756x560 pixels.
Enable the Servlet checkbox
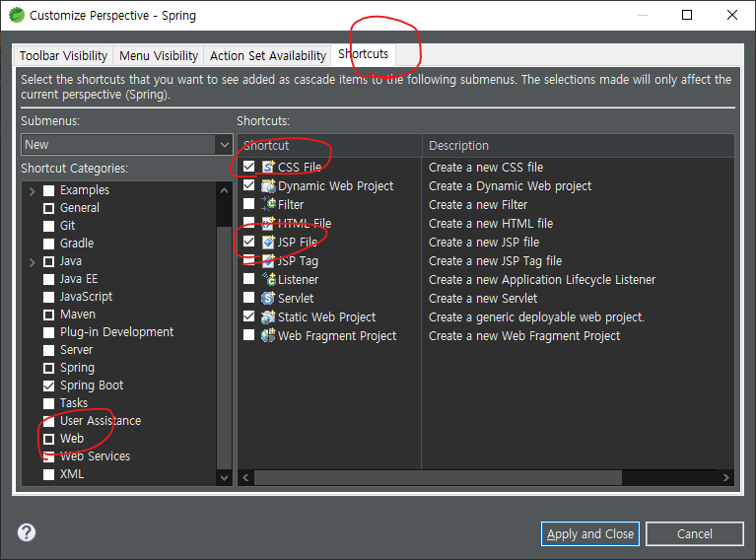[x=248, y=298]
